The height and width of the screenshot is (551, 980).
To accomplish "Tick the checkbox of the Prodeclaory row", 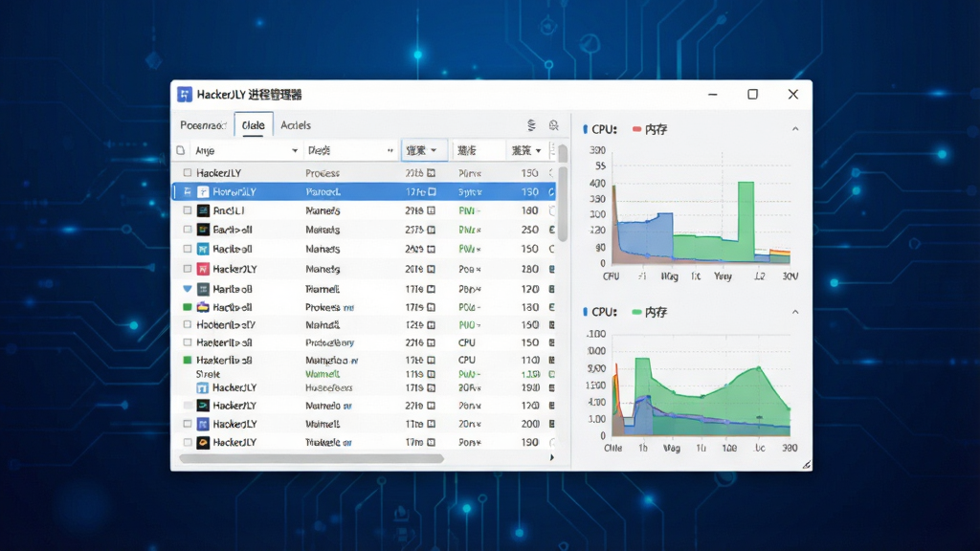I will coord(188,343).
